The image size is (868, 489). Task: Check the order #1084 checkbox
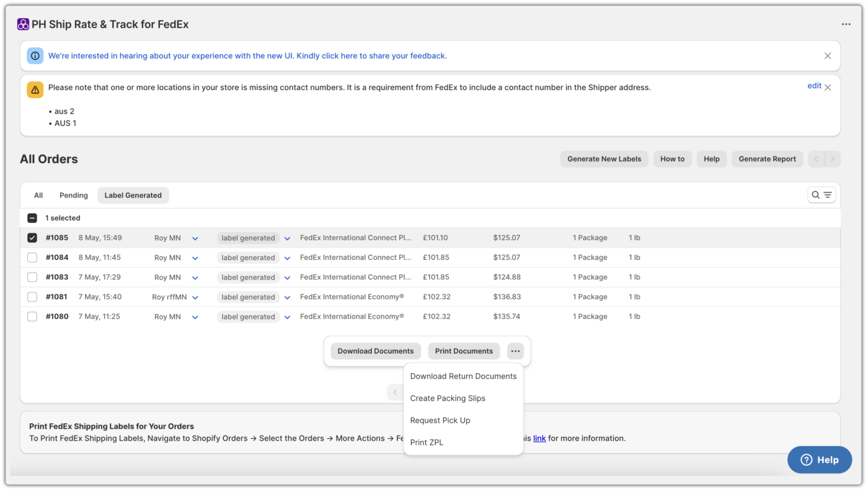click(x=32, y=258)
